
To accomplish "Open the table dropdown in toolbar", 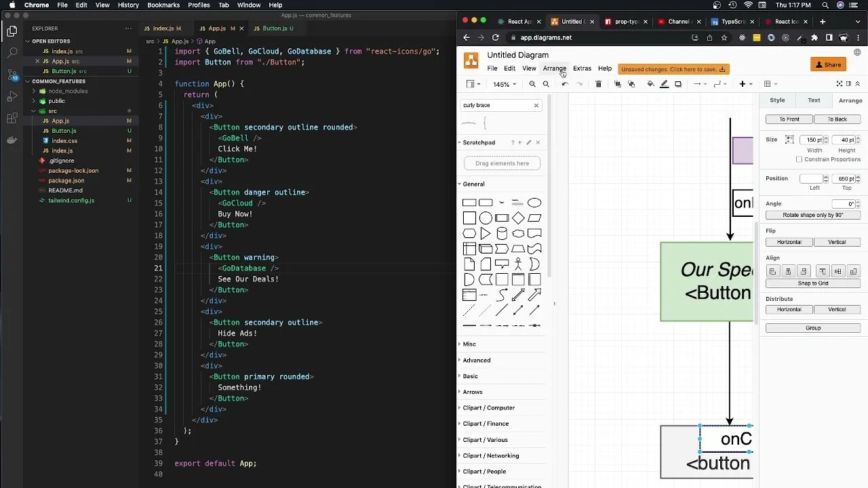I will click(770, 84).
